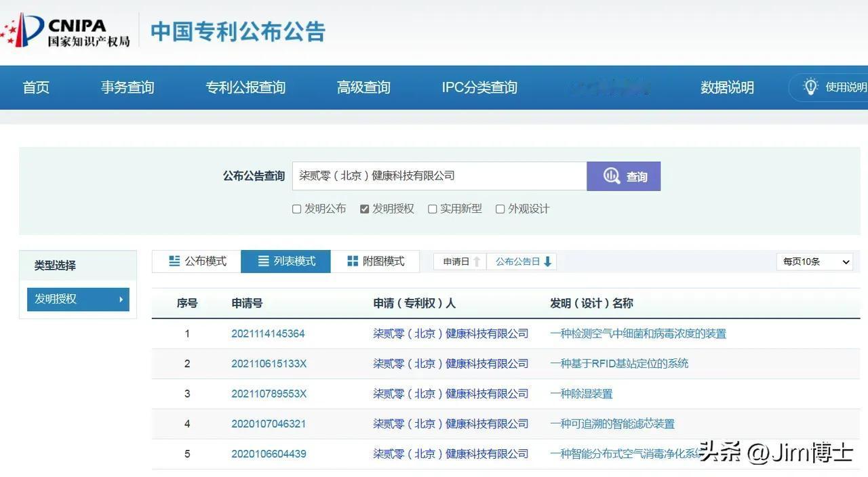Check the 外观设计 checkbox
The width and height of the screenshot is (868, 477).
pos(500,209)
